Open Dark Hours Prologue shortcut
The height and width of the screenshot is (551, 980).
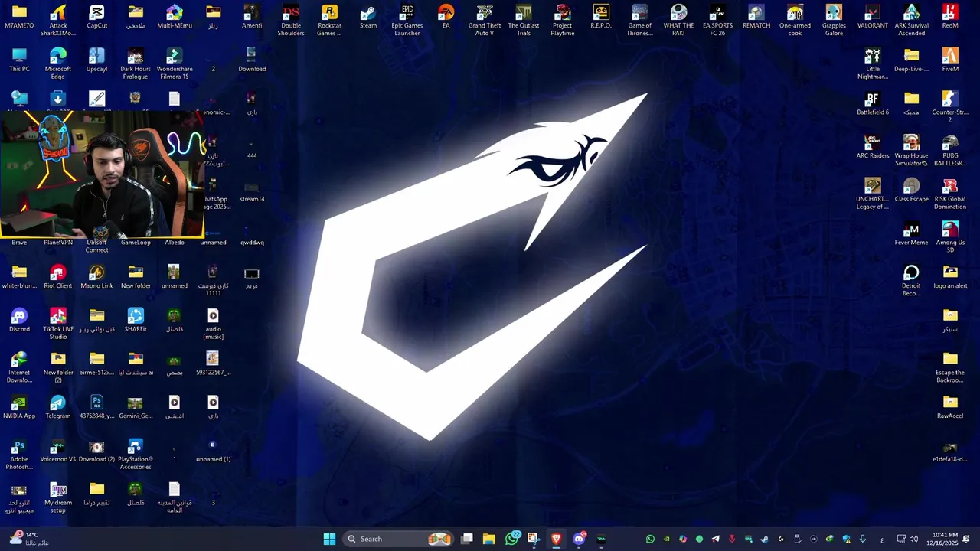[136, 64]
